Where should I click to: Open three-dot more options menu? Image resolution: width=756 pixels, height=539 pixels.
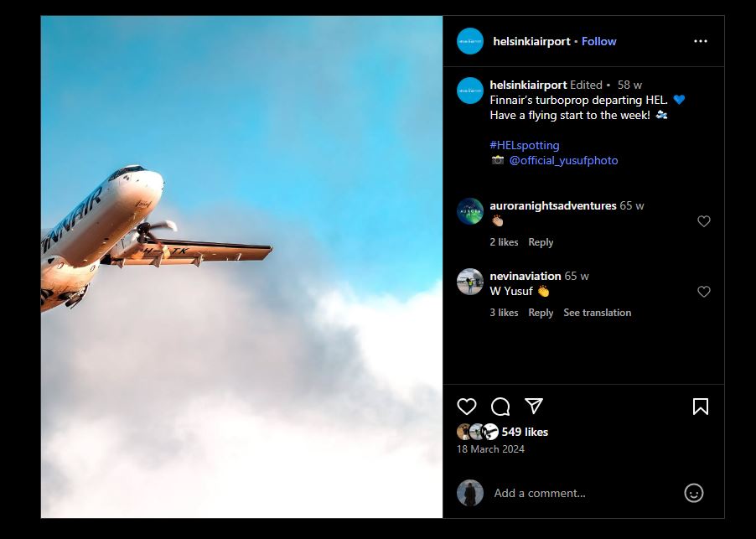click(701, 41)
